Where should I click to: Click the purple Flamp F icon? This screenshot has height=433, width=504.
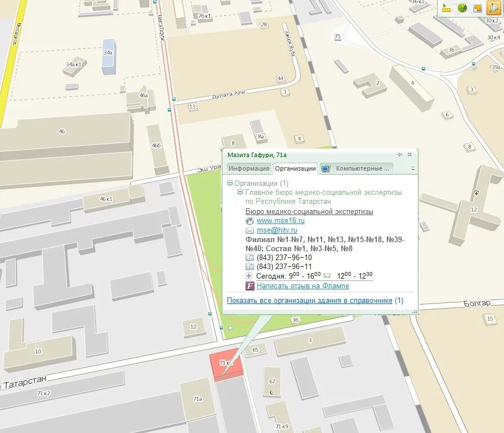click(x=250, y=286)
